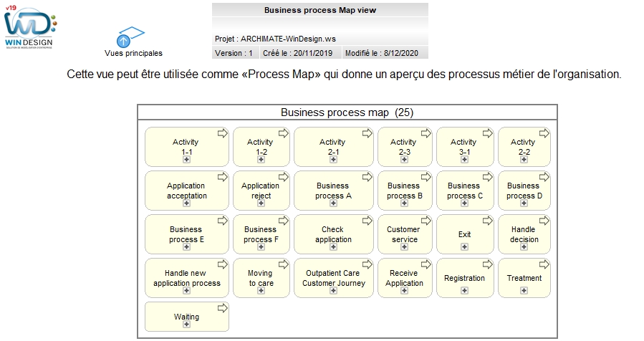644x341 pixels.
Task: Expand Business process D plus marker
Action: click(x=524, y=203)
